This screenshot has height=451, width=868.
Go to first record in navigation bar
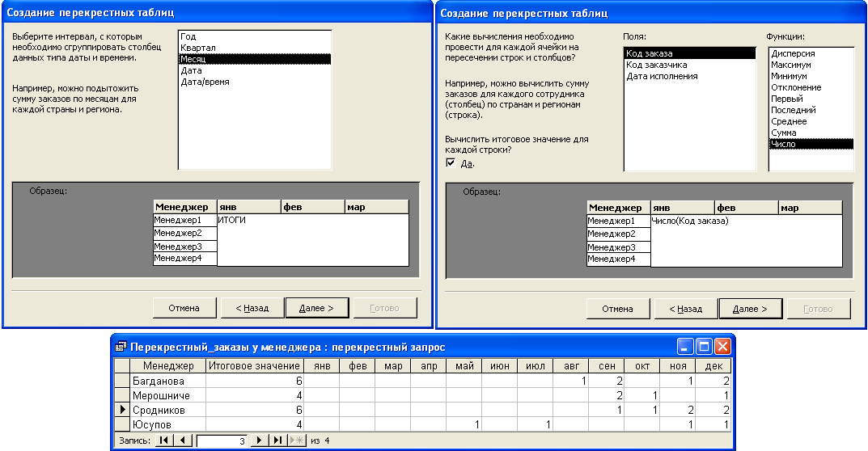(164, 440)
